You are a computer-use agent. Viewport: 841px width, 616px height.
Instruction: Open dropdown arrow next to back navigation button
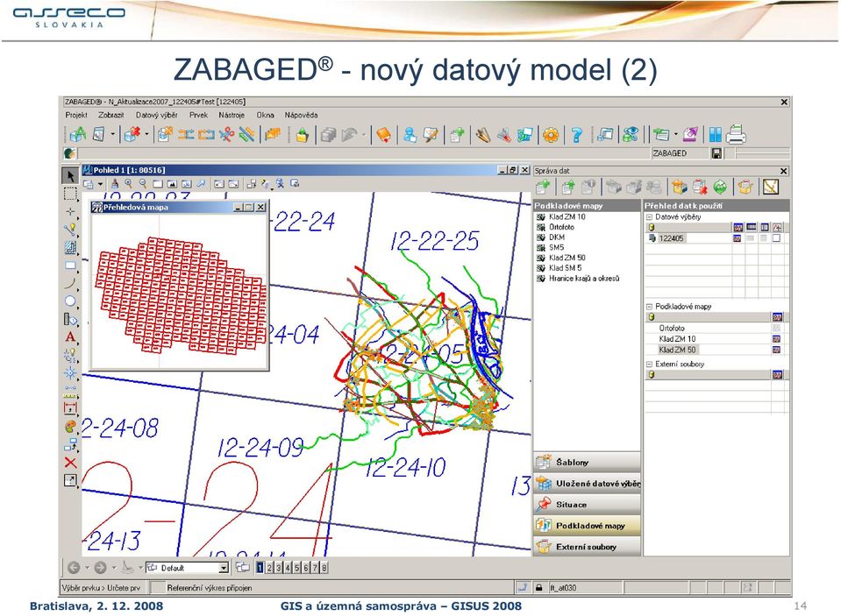[87, 567]
